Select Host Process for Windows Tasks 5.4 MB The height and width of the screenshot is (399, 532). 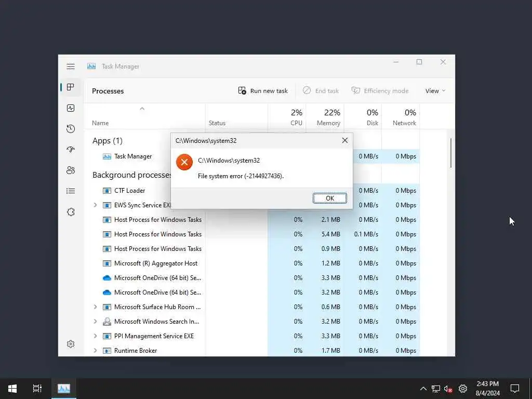(x=252, y=234)
